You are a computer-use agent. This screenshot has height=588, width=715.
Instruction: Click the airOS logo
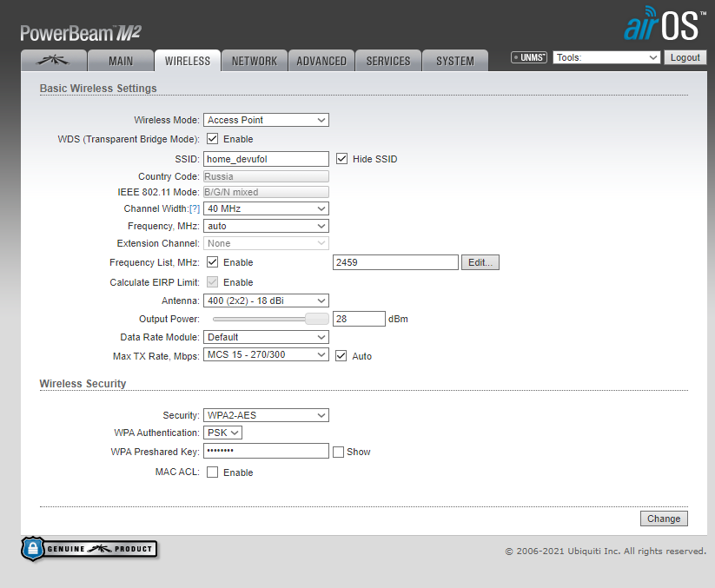pos(661,26)
